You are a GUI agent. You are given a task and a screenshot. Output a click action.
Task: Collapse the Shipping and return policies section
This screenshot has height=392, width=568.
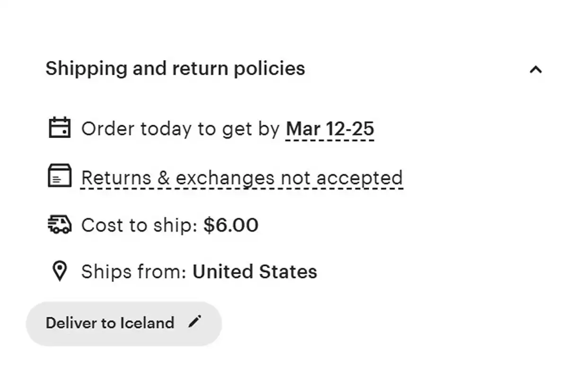click(535, 70)
